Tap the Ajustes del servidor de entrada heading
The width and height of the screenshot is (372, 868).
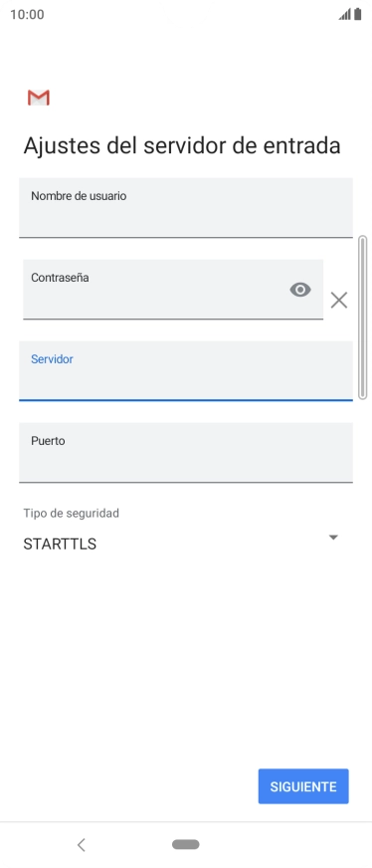(x=182, y=146)
